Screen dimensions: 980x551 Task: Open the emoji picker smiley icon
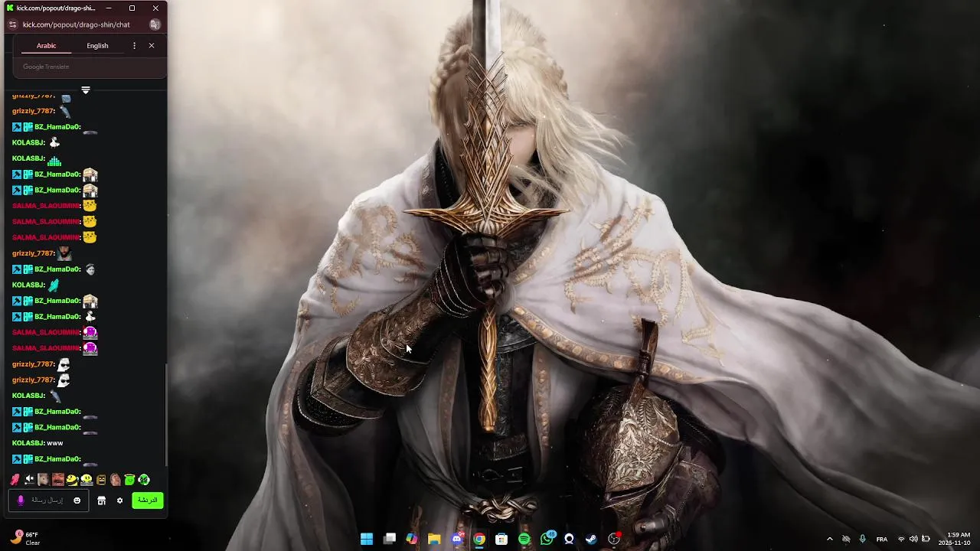(x=77, y=500)
